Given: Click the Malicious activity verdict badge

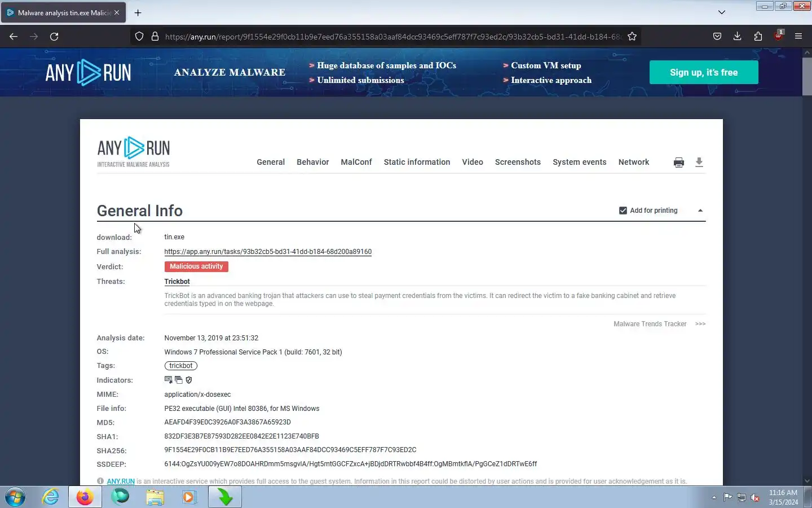Looking at the screenshot, I should [x=196, y=266].
